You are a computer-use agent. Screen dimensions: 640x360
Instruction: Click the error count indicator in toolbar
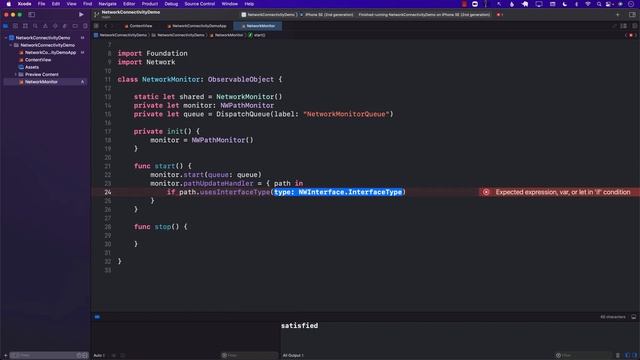tap(499, 15)
